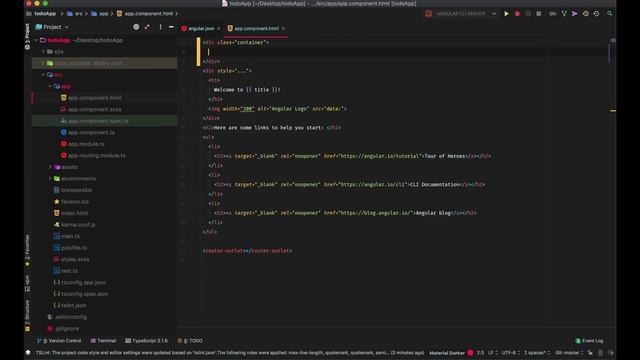Screen dimensions: 640x360
Task: Open Git: master branch popup in status bar
Action: (569, 353)
